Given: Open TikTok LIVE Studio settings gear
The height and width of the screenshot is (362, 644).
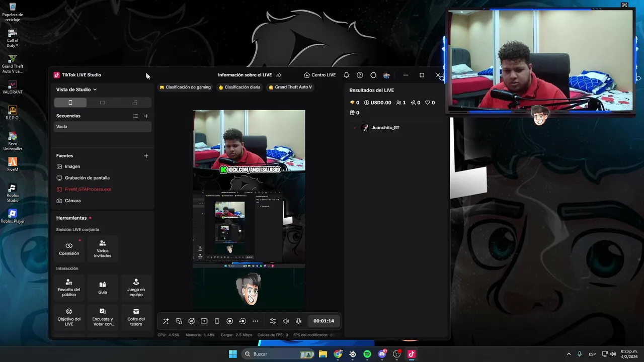Looking at the screenshot, I should click(x=373, y=75).
